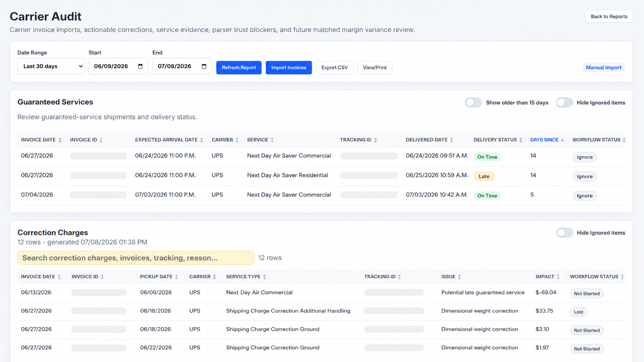Open the Lost workflow status badge

[x=579, y=312]
